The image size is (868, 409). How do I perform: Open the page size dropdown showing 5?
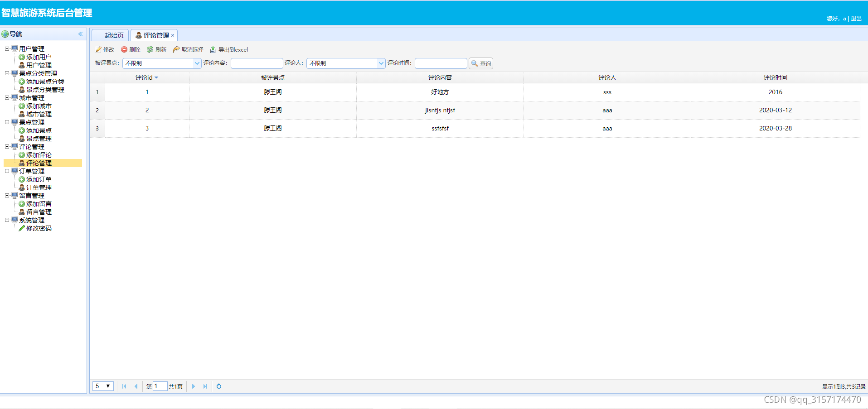[103, 386]
